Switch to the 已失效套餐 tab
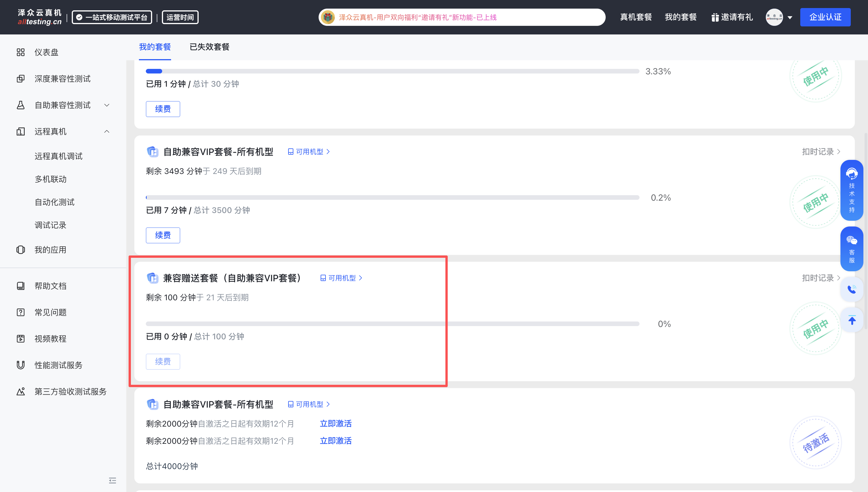This screenshot has height=492, width=868. point(210,47)
